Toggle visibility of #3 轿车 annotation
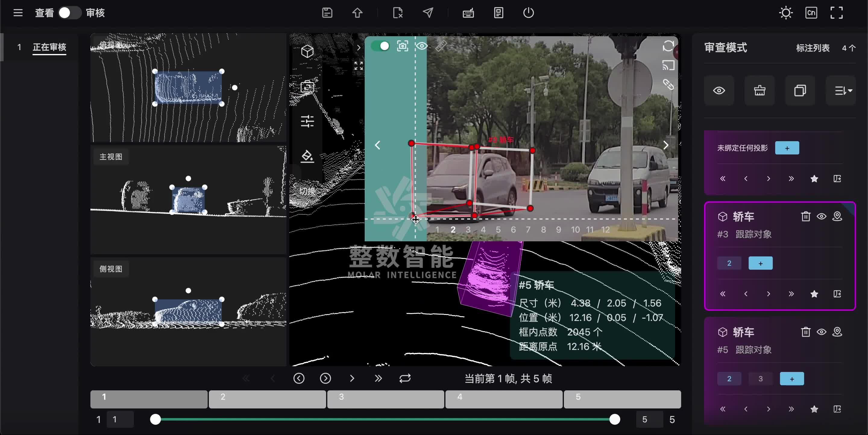The height and width of the screenshot is (435, 868). (821, 217)
